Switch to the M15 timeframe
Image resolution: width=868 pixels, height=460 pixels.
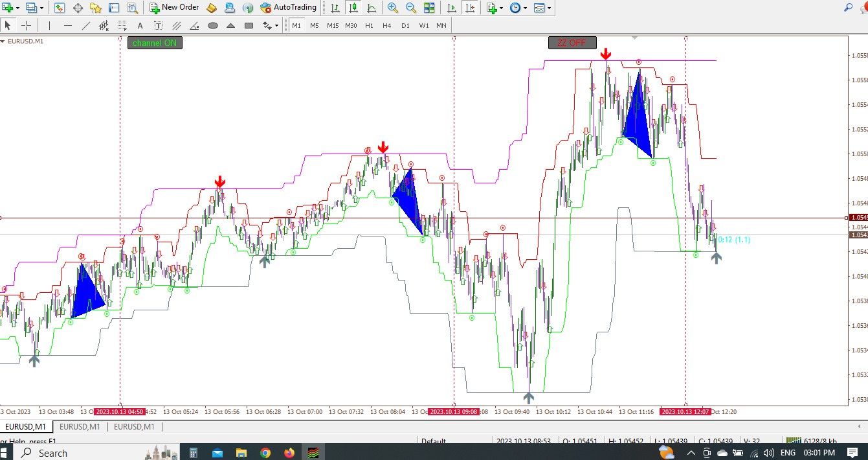[333, 25]
